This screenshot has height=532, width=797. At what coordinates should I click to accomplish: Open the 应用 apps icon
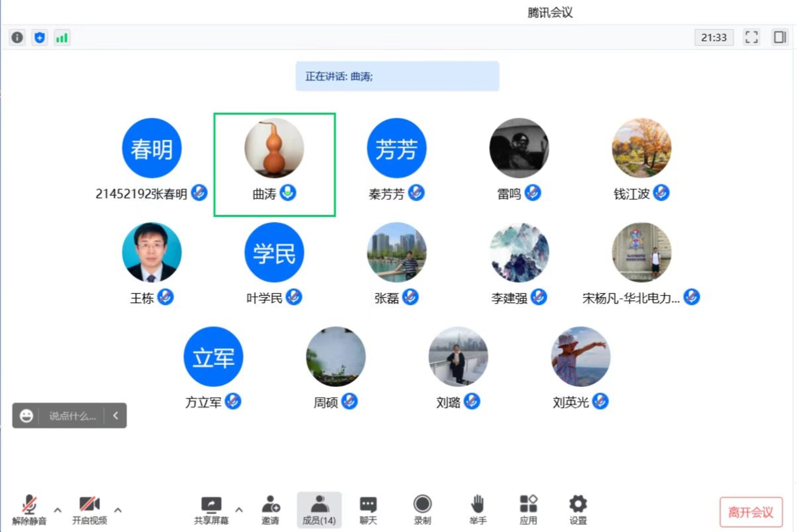(x=528, y=510)
